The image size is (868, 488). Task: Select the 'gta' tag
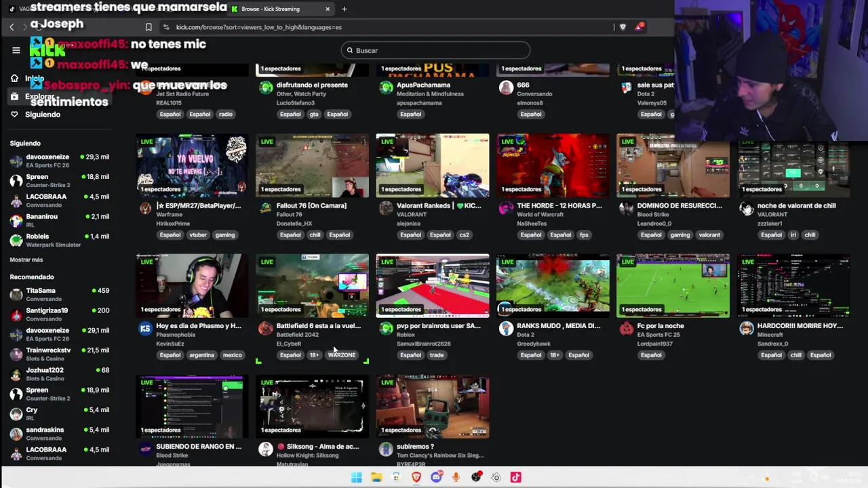click(x=314, y=115)
